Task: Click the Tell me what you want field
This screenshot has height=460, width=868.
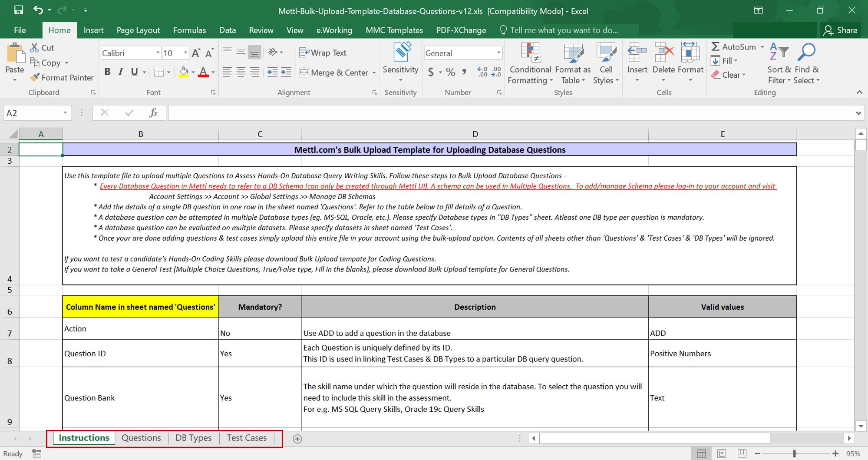Action: (563, 30)
